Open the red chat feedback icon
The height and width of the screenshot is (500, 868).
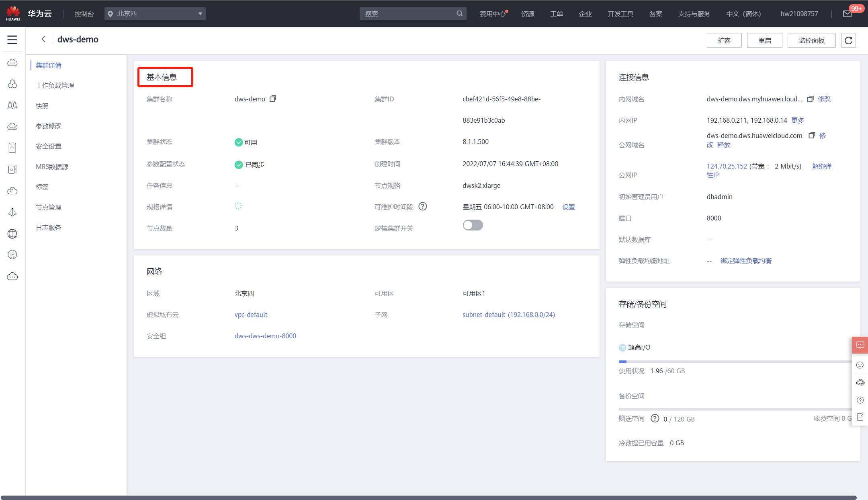860,345
